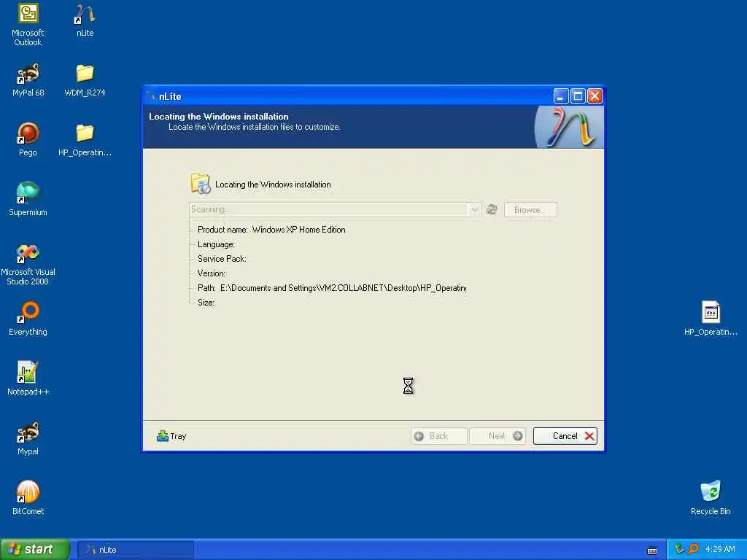Open the Mypal desktop shortcut
The width and height of the screenshot is (747, 560).
[28, 438]
